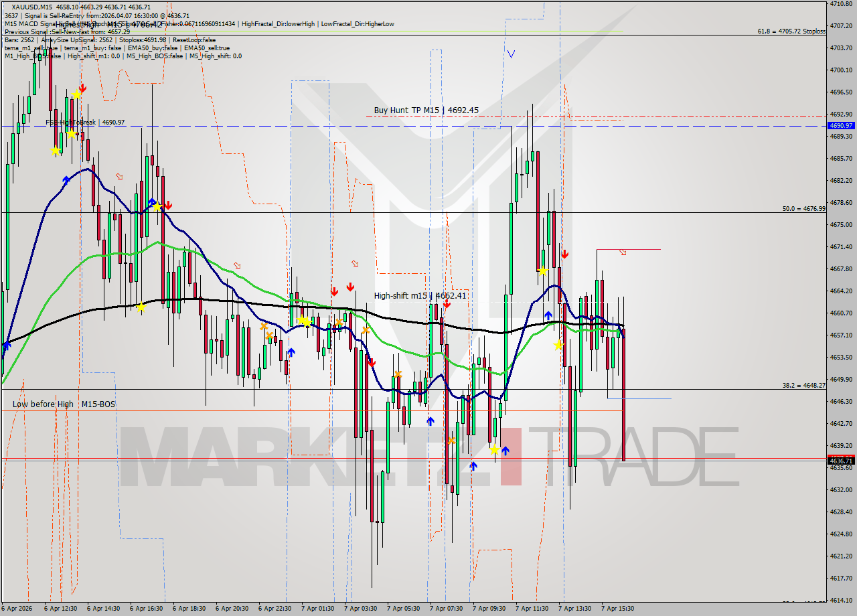The height and width of the screenshot is (616, 857).
Task: Select the red down arrow near 7 Apr 13:30
Action: click(565, 254)
